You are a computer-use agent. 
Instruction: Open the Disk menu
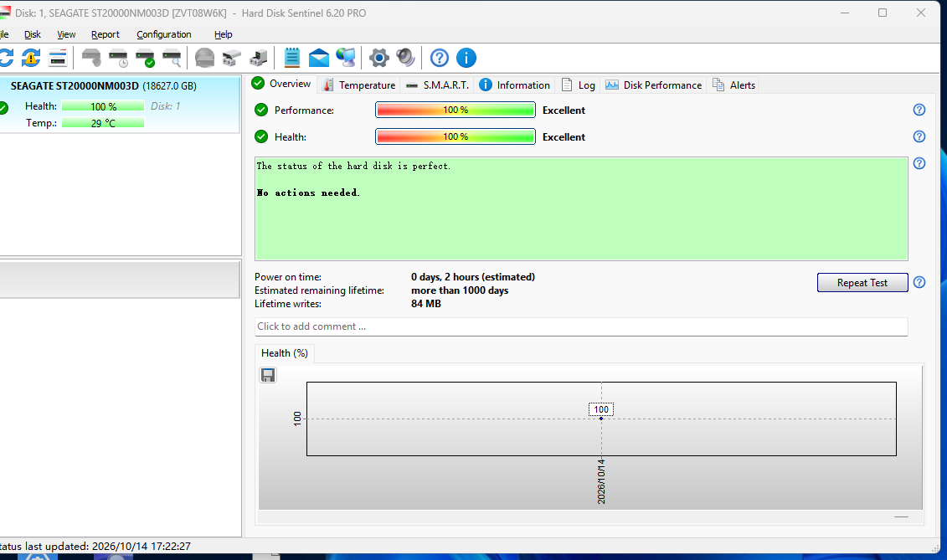(33, 34)
